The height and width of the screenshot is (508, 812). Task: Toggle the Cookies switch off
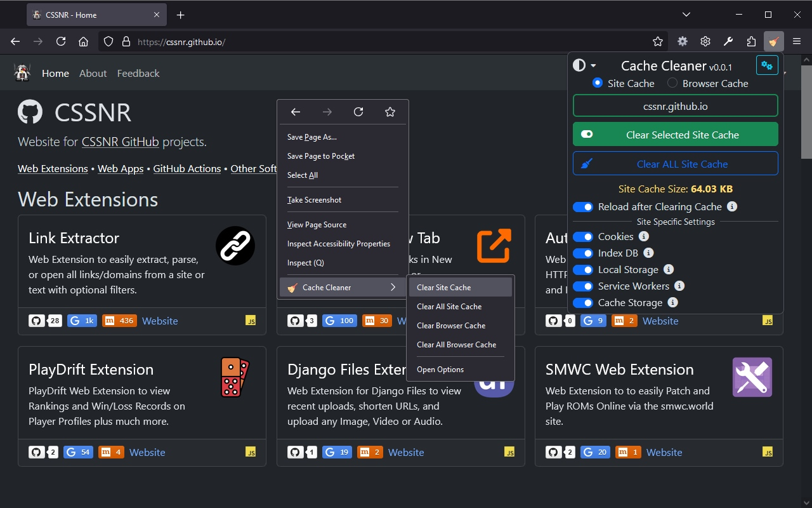tap(583, 237)
